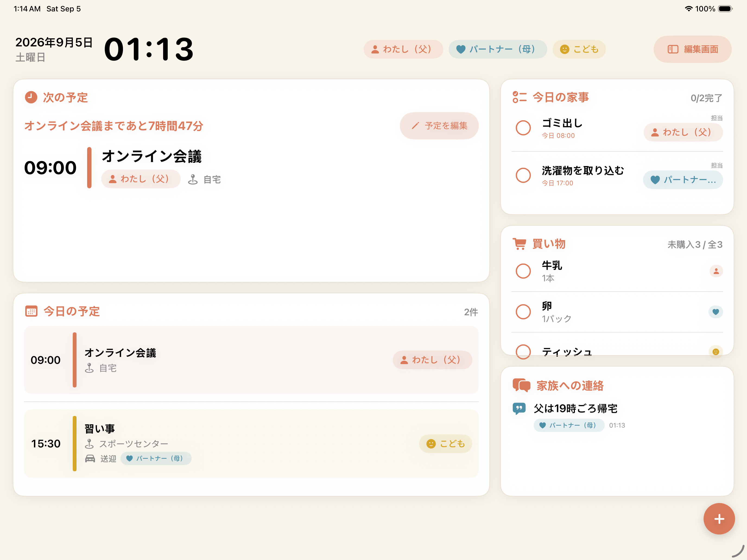Tap the わたし（父） chip in 次の予定 card
Image resolution: width=747 pixels, height=560 pixels.
click(141, 179)
